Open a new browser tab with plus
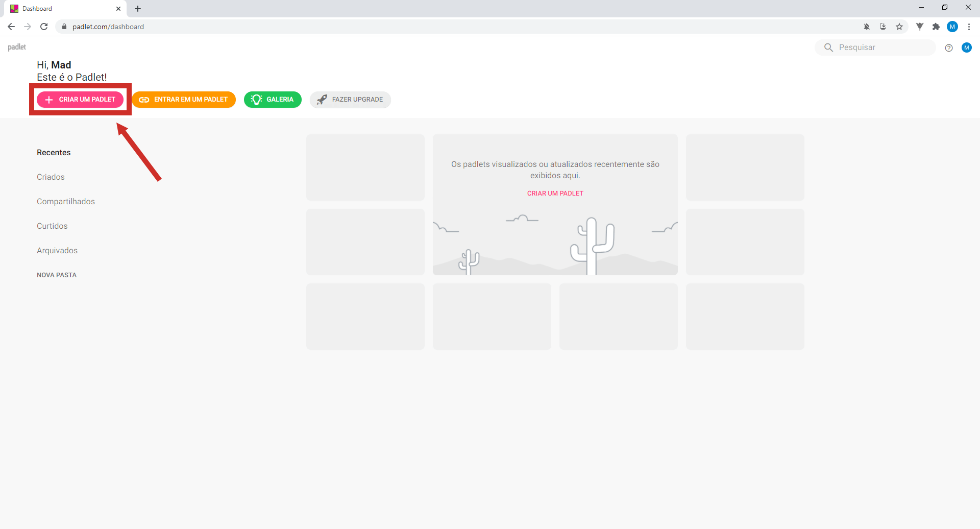The height and width of the screenshot is (529, 980). tap(138, 9)
